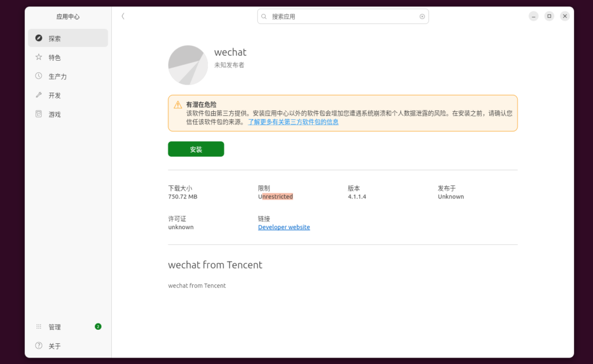Click the wechat app title

pos(230,52)
